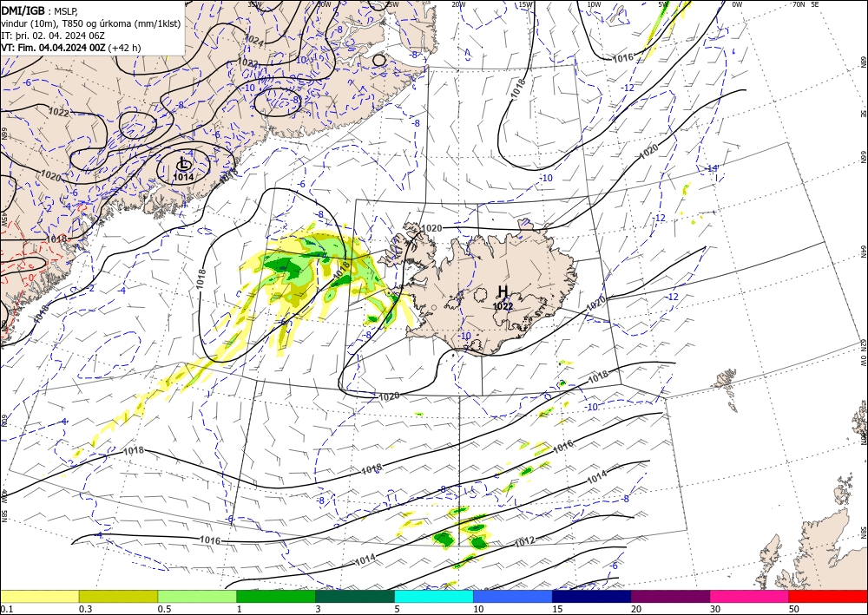
Task: Click the 0W longitude label at top
Action: [737, 4]
